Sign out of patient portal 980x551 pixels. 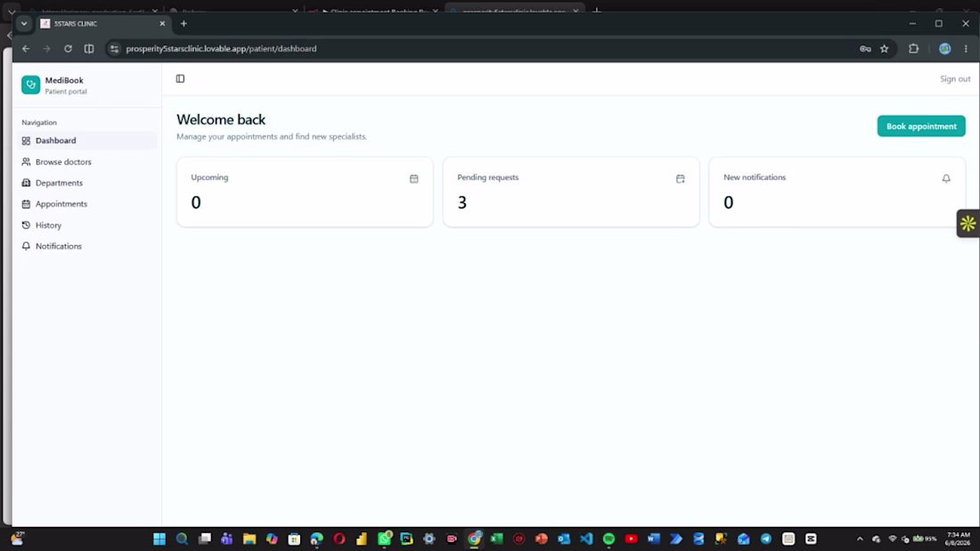click(954, 78)
